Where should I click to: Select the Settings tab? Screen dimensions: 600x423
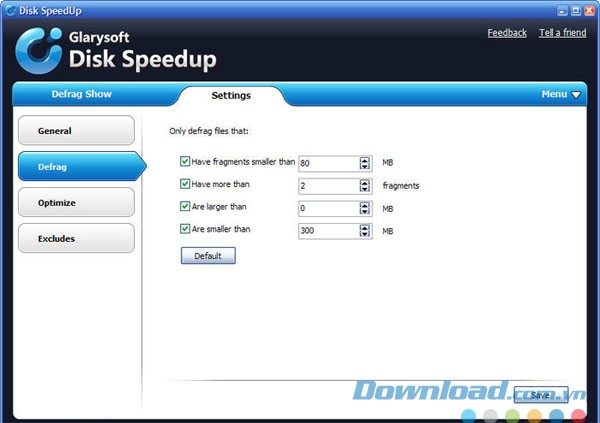[231, 95]
